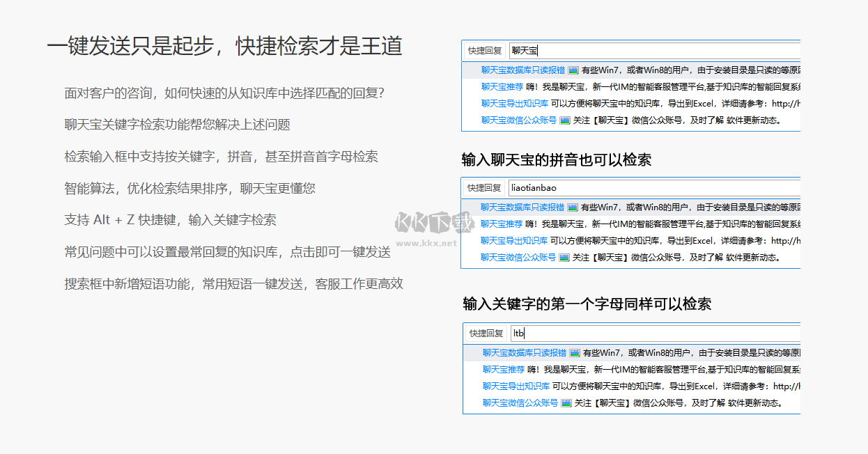Click the heading 输入关键字的第一个字母同样可以检索
This screenshot has height=454, width=868.
(587, 304)
